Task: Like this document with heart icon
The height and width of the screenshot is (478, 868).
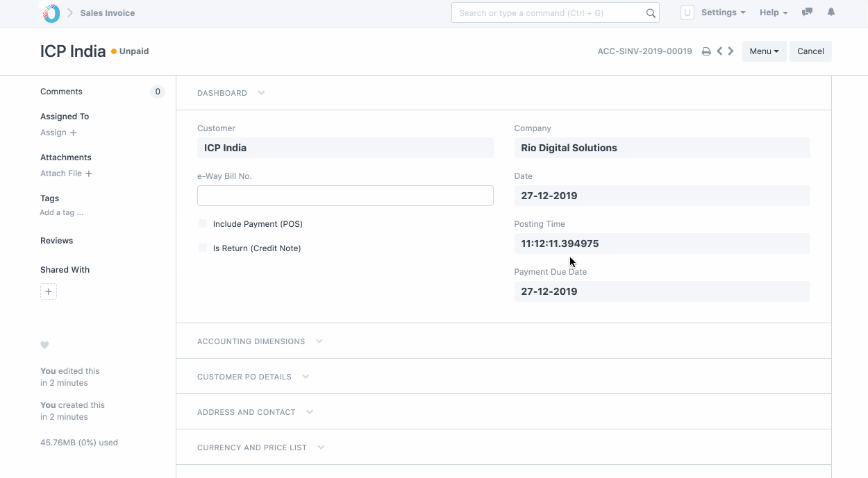Action: point(44,345)
